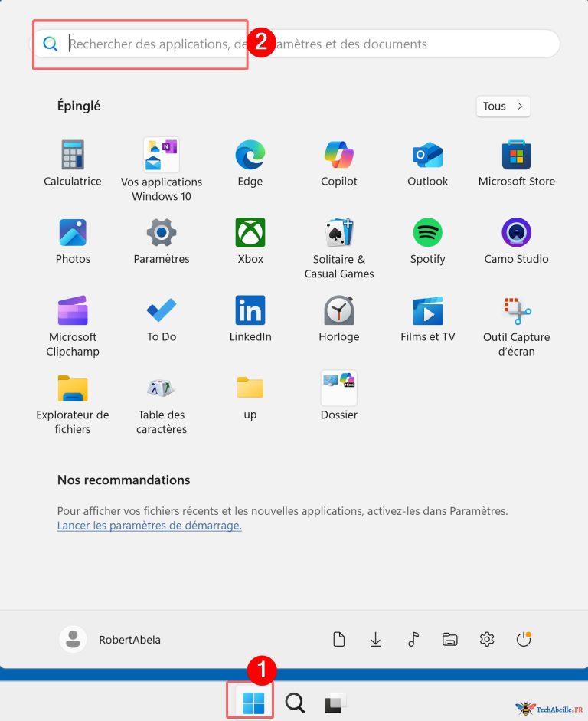
Task: Open Camo Studio
Action: pyautogui.click(x=516, y=241)
